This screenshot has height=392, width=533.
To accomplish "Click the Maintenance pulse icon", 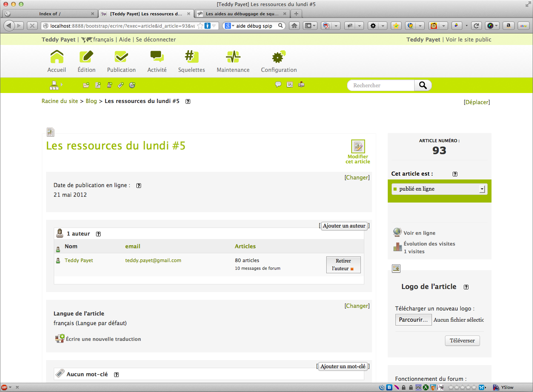I will point(233,57).
